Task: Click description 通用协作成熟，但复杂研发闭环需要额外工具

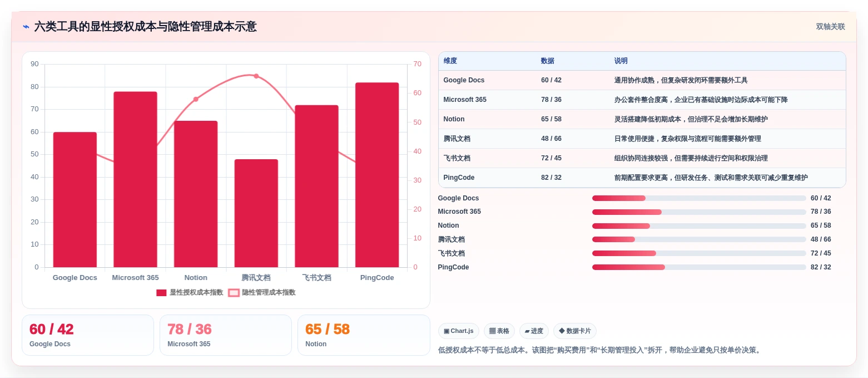Action: click(681, 80)
